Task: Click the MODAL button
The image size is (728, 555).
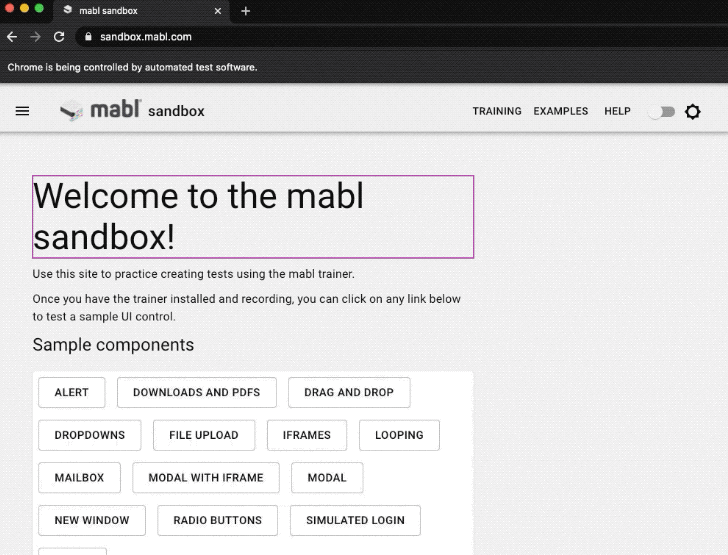Action: (327, 477)
